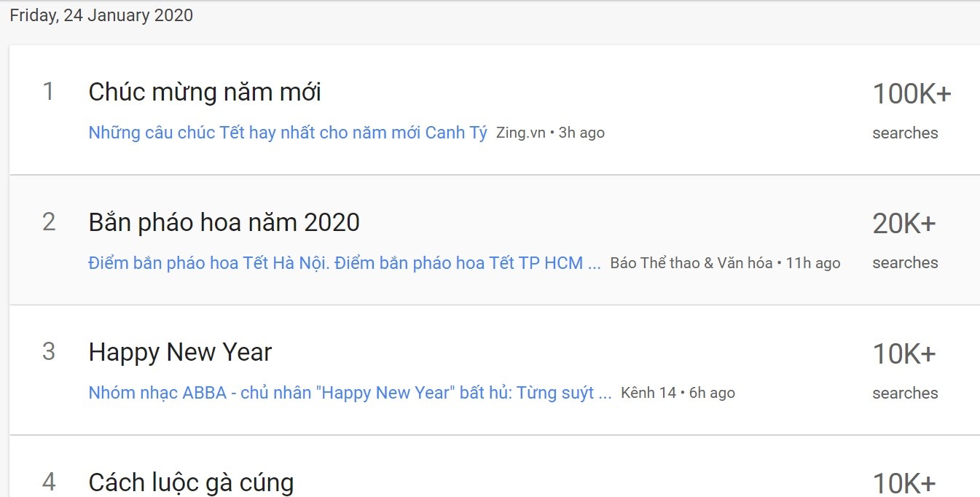The image size is (980, 497).
Task: Select the date header "Friday, 24 January 2020"
Action: (100, 15)
